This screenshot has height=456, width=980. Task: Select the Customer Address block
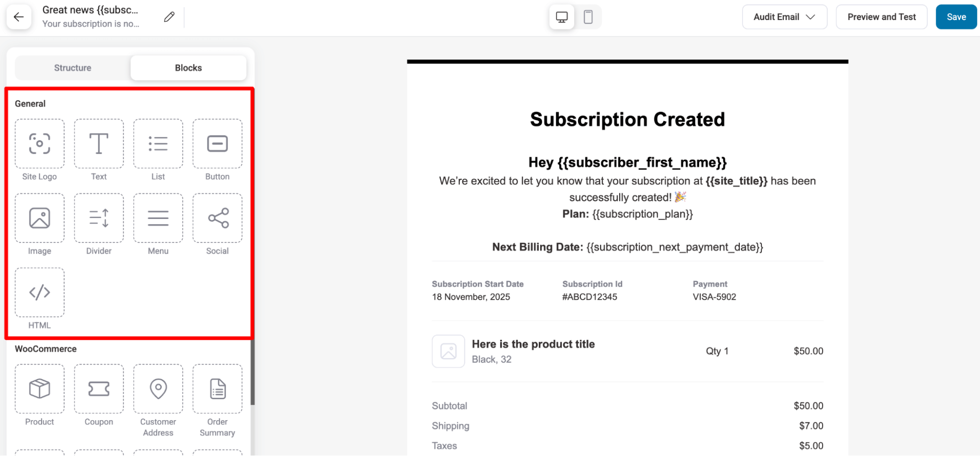(158, 389)
